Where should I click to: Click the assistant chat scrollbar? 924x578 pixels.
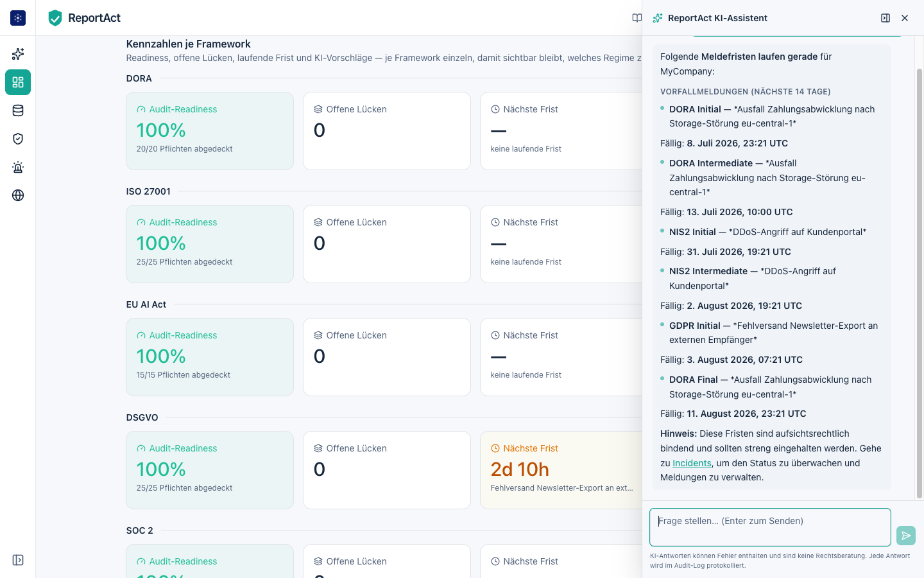click(x=919, y=283)
